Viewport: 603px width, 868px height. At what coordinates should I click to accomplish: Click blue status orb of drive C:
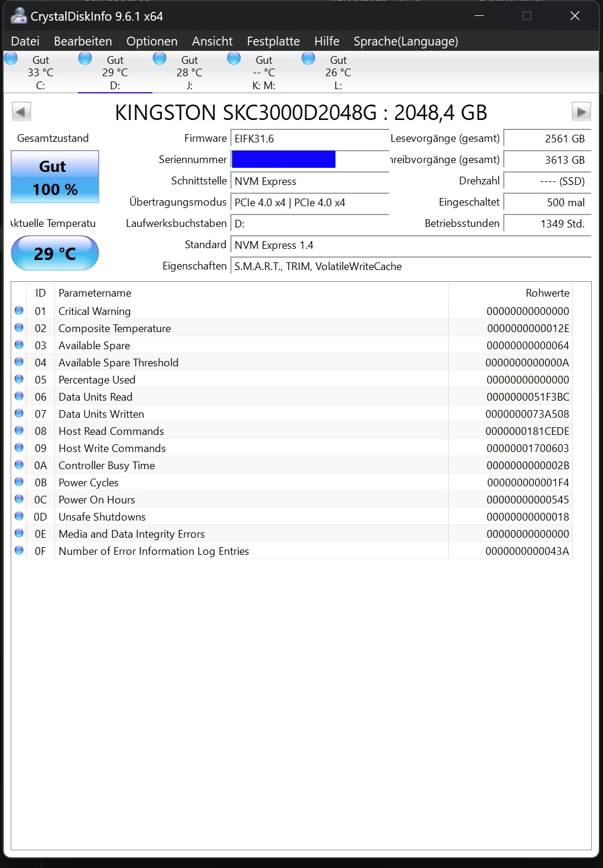[x=11, y=58]
